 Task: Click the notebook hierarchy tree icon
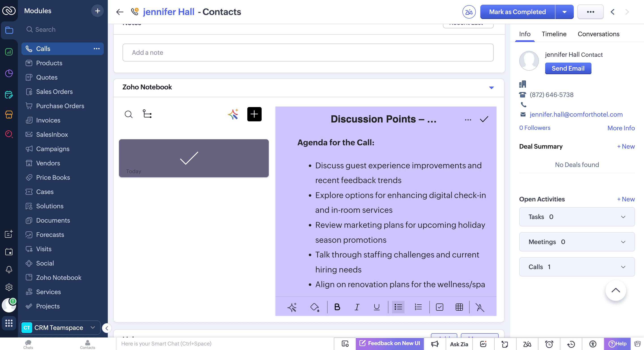tap(147, 114)
